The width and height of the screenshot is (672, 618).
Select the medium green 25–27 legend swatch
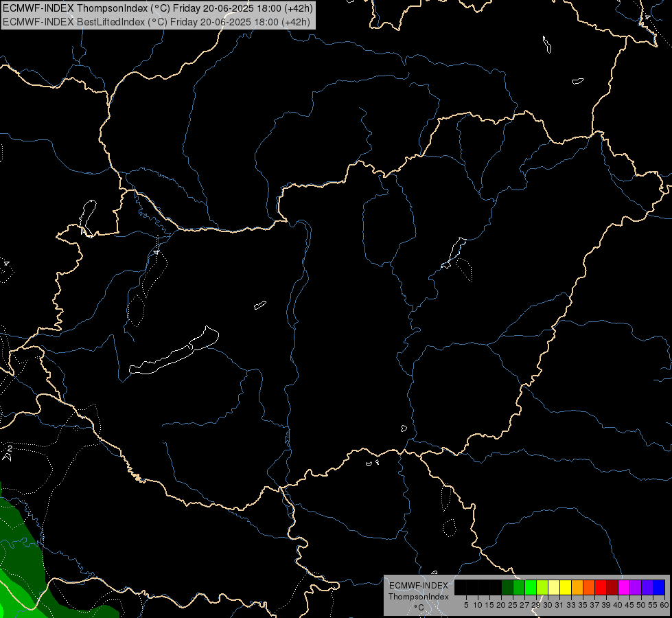[519, 587]
